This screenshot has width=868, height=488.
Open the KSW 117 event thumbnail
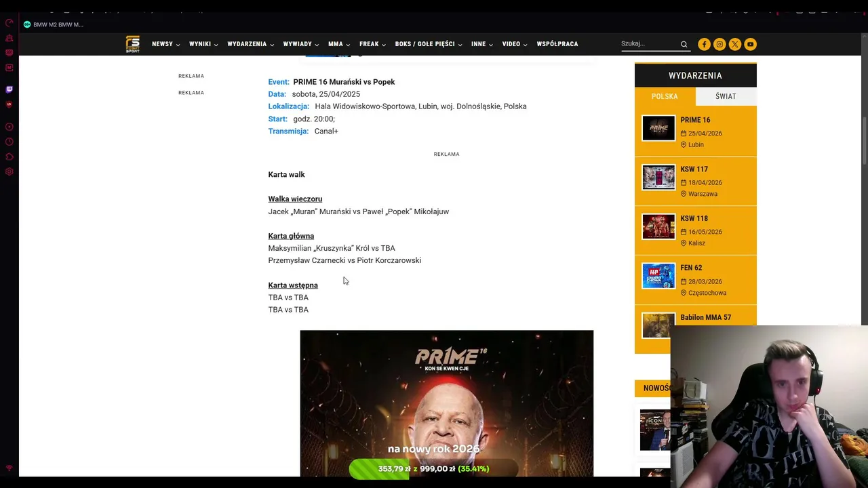[x=658, y=178]
